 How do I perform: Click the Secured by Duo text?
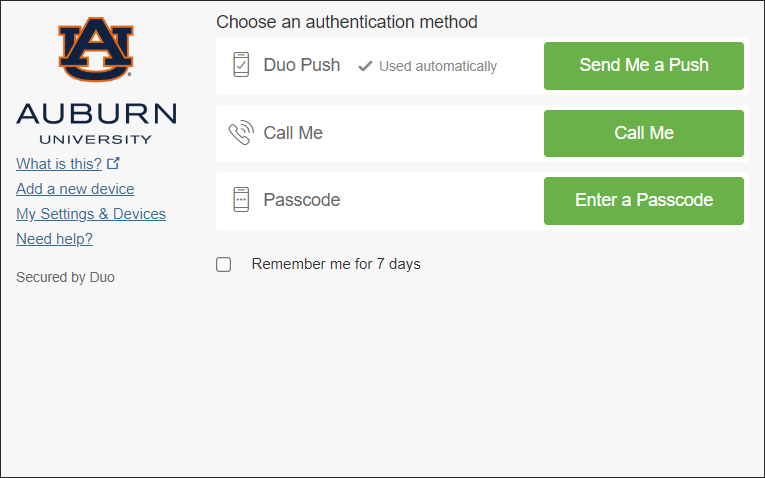click(65, 277)
